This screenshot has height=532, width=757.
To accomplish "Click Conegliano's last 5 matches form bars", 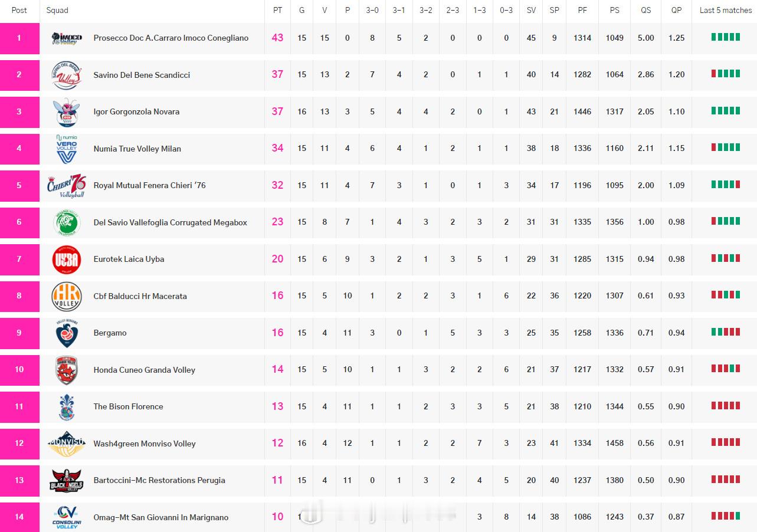I will point(726,37).
